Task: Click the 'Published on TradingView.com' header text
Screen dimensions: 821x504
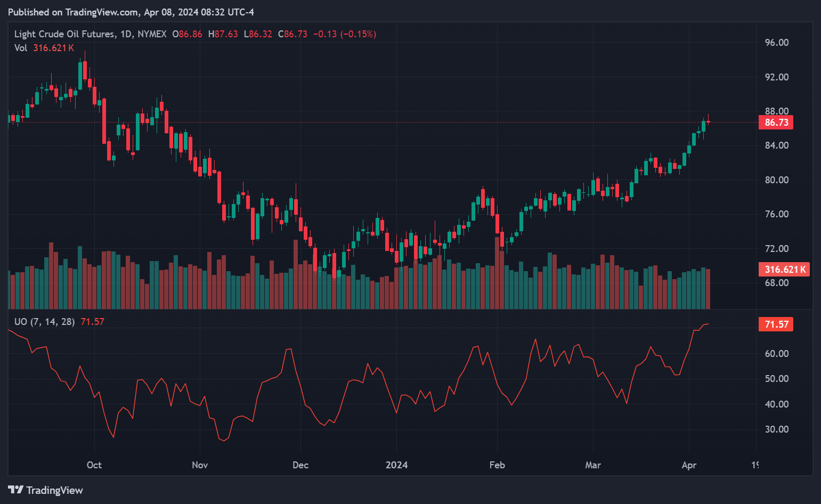Action: pyautogui.click(x=74, y=12)
